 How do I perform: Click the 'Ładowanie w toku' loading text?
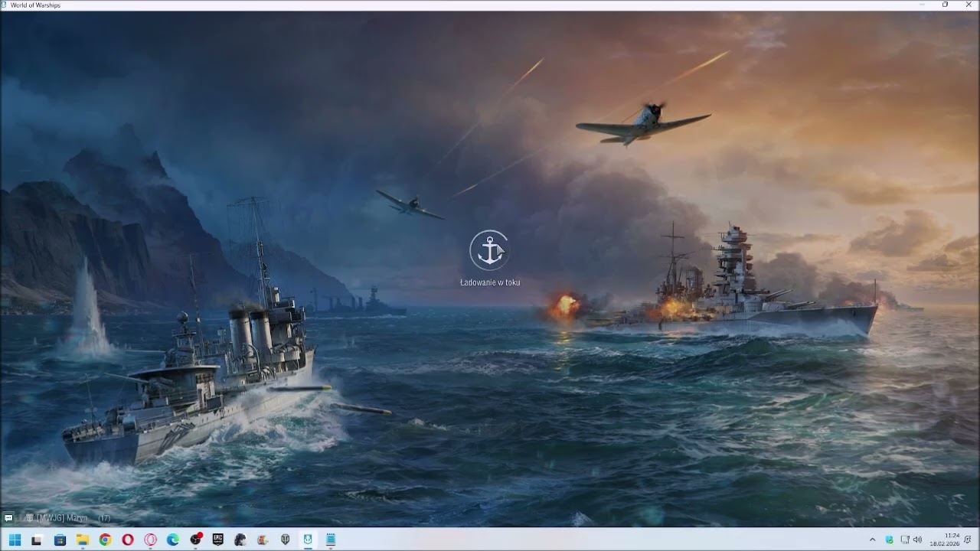pyautogui.click(x=490, y=282)
